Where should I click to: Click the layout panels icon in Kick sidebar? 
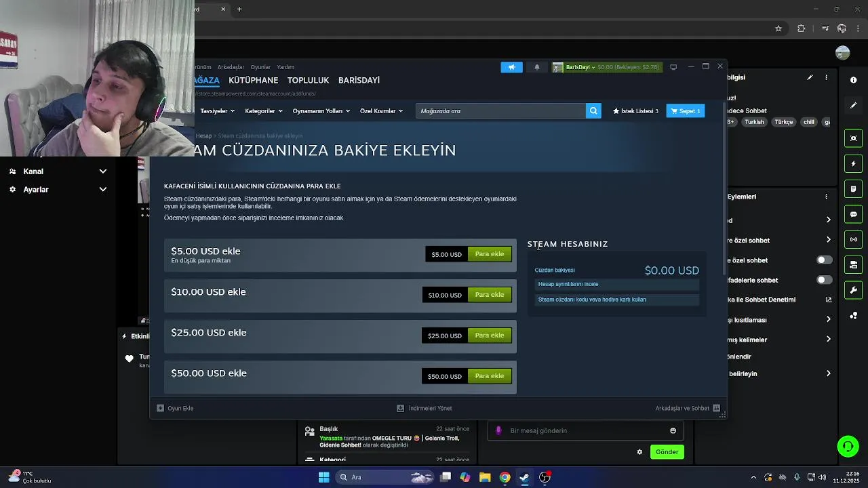coord(853,265)
